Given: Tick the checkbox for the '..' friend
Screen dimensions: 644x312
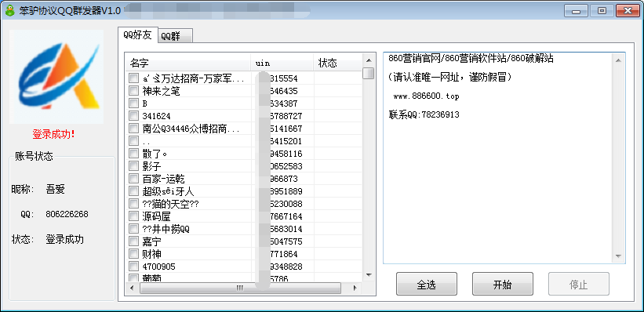Looking at the screenshot, I should pyautogui.click(x=133, y=141).
